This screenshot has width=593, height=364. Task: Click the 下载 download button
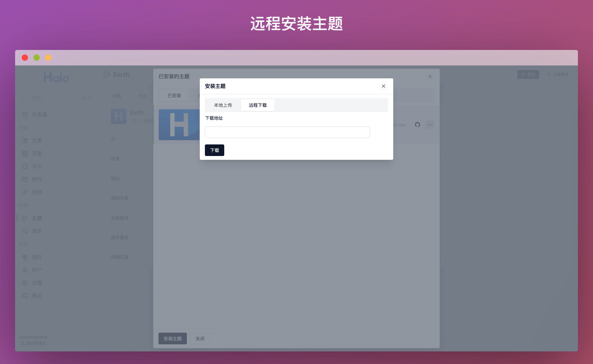(214, 150)
